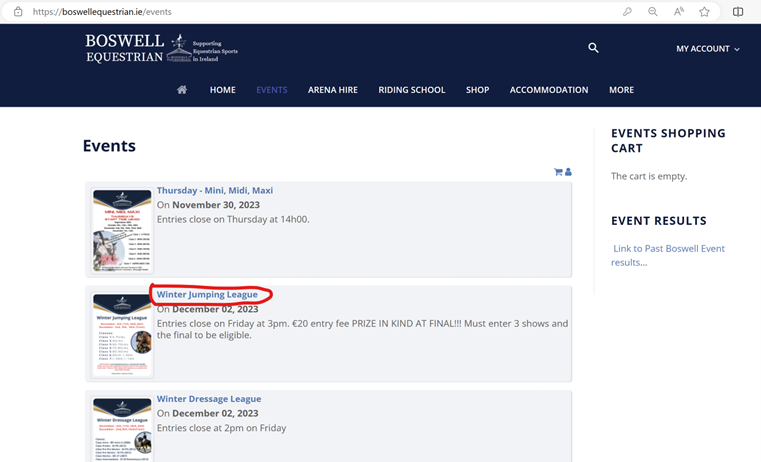Click the home icon in navigation bar
This screenshot has height=462, width=761.
pyautogui.click(x=182, y=90)
